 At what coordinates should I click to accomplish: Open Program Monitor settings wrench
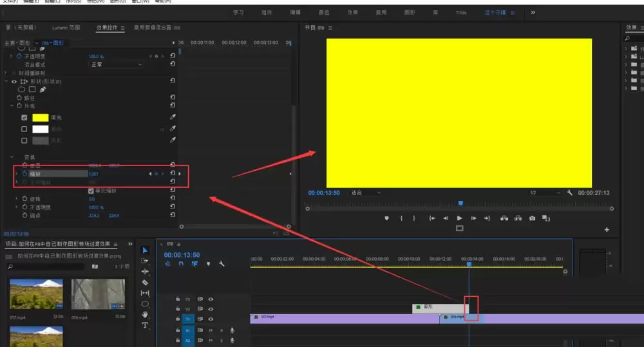point(570,192)
